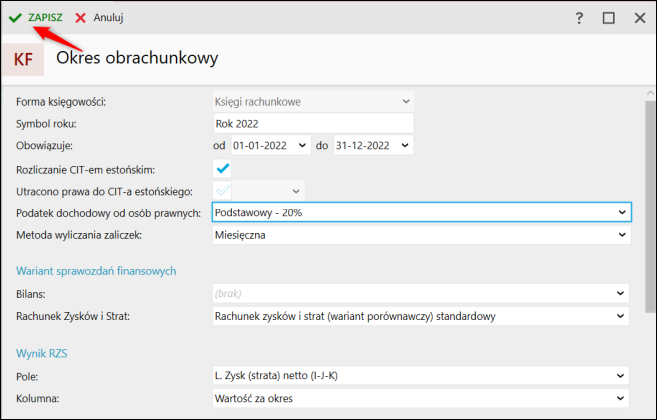Close the Okres obrachunkowy dialog

pos(639,18)
